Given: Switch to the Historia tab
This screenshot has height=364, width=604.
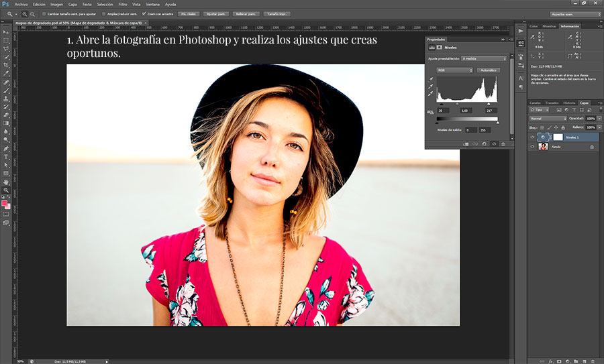Looking at the screenshot, I should pyautogui.click(x=568, y=103).
